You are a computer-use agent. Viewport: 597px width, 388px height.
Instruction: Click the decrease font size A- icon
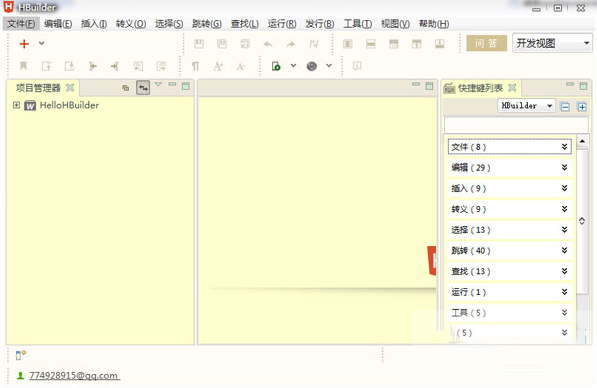point(241,67)
